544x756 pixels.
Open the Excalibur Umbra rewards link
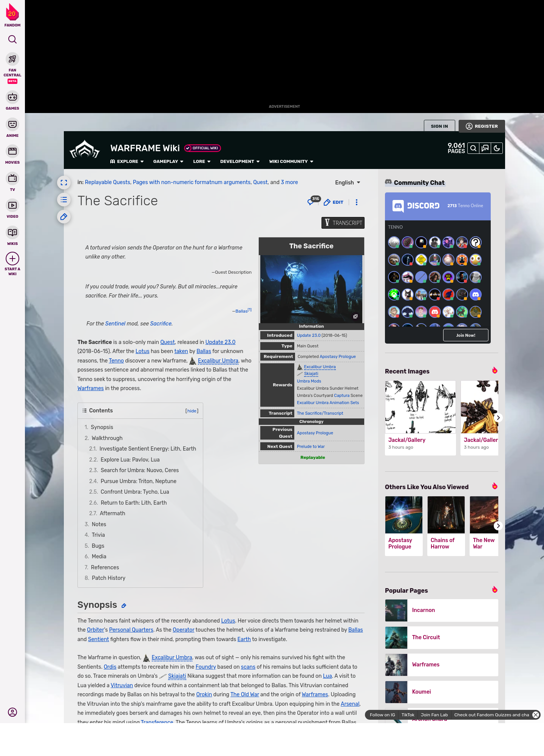[x=320, y=367]
